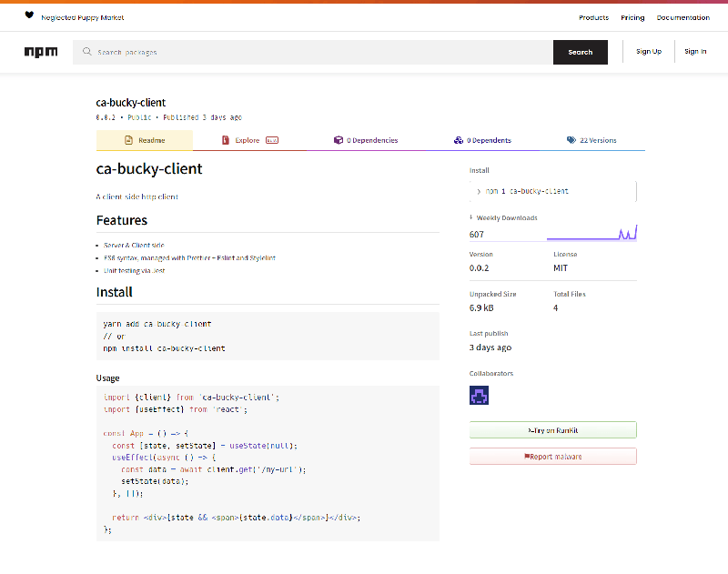
Task: Click the npm install ca-bucky-client code line
Action: click(x=164, y=348)
